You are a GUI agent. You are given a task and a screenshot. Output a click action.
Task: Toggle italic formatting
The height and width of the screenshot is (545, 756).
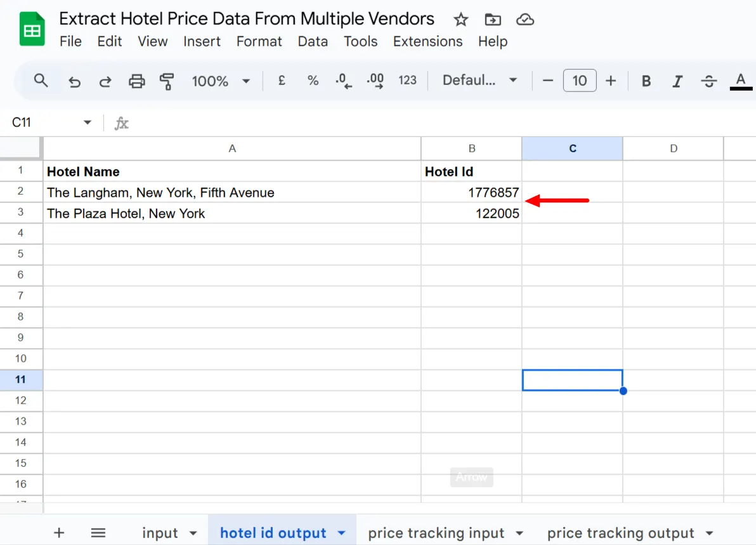coord(677,81)
